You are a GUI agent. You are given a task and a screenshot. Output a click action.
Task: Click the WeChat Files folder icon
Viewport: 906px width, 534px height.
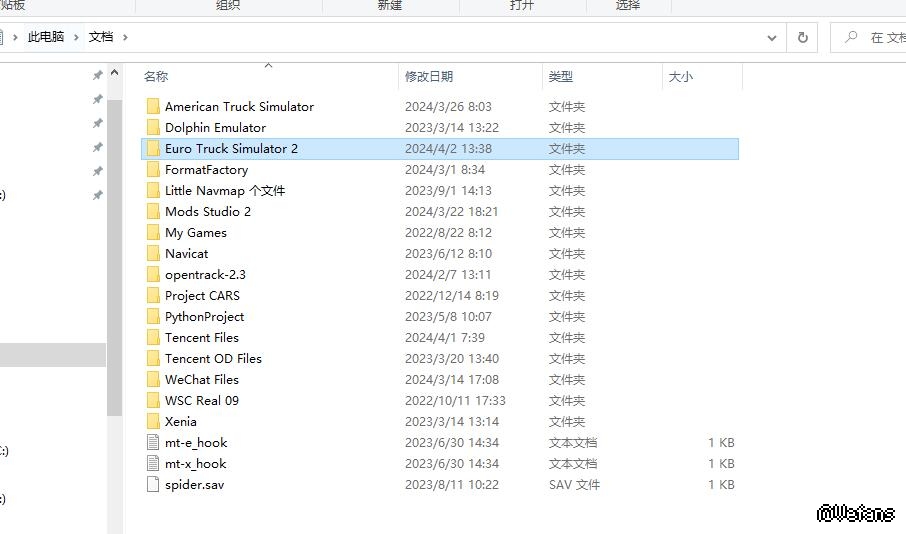click(153, 379)
